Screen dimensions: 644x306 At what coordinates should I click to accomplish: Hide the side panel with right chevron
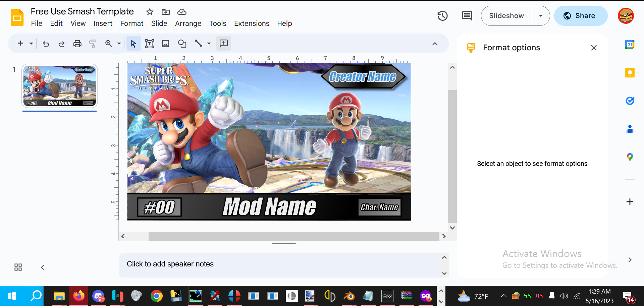pos(630,260)
